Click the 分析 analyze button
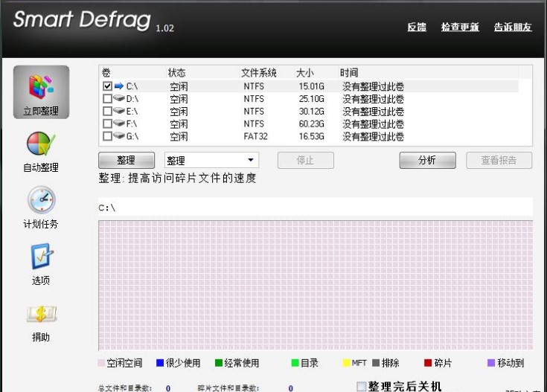 pyautogui.click(x=426, y=160)
